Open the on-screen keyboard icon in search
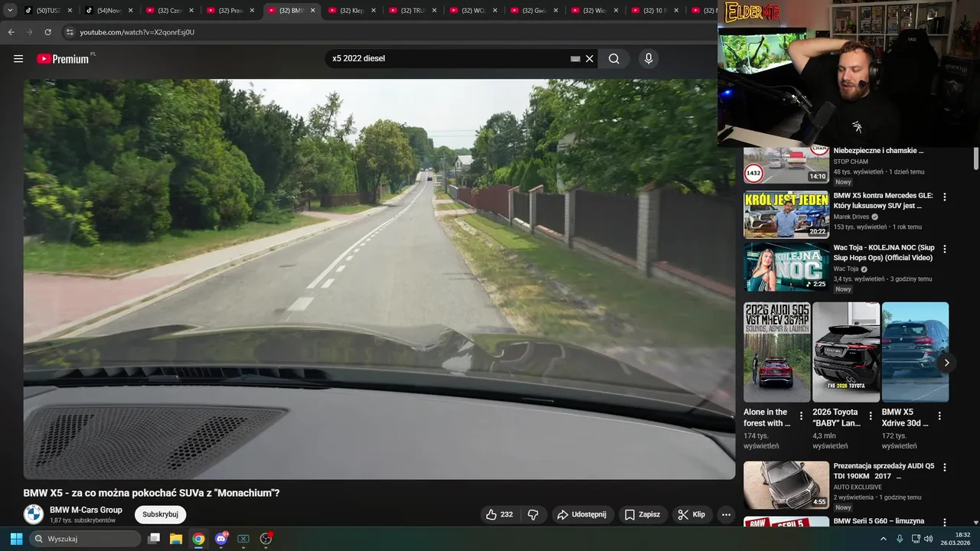 [x=576, y=59]
